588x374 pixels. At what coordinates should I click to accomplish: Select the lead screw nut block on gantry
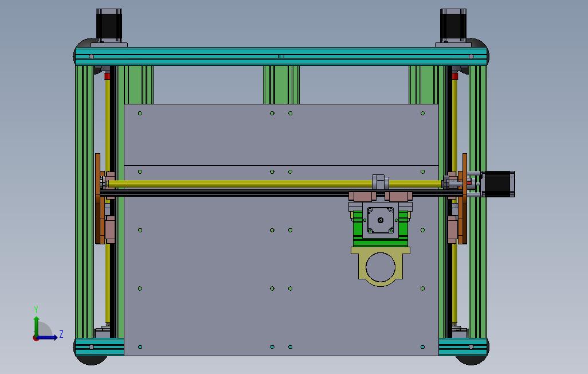tap(380, 182)
